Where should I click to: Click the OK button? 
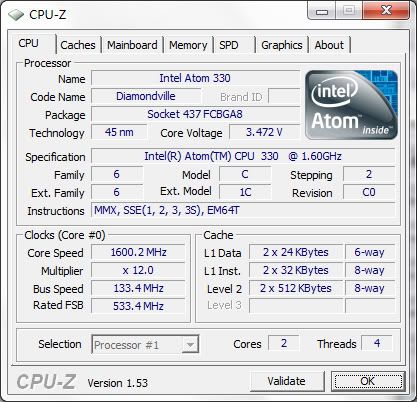pyautogui.click(x=368, y=381)
